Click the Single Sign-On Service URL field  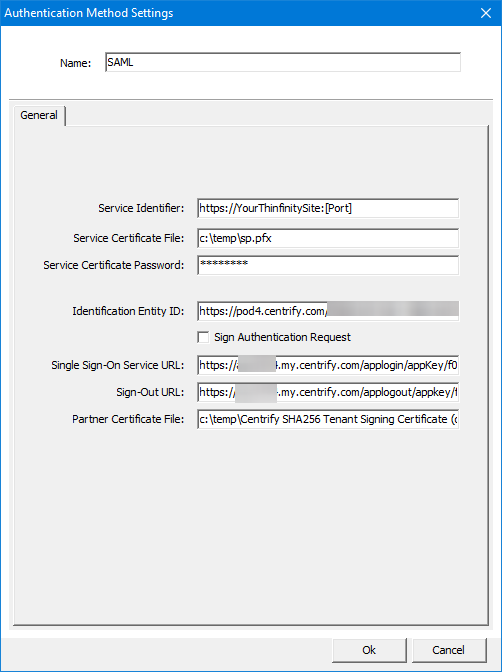(x=328, y=365)
